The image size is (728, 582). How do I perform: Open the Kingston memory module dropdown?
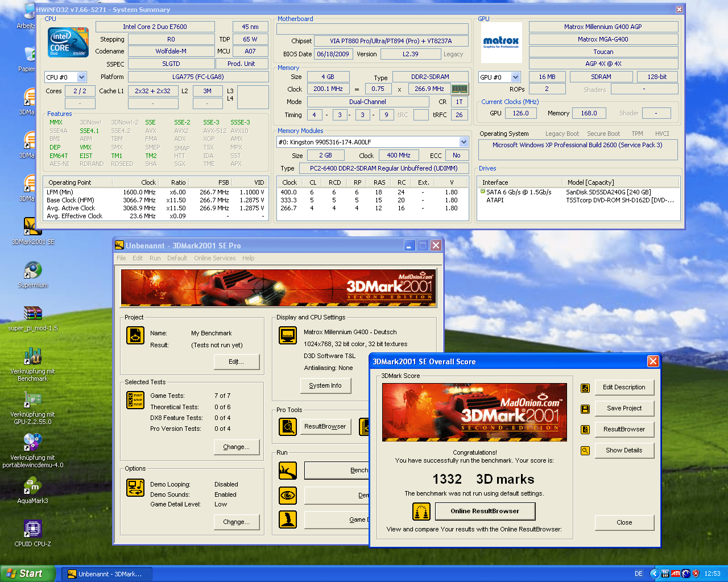coord(464,142)
